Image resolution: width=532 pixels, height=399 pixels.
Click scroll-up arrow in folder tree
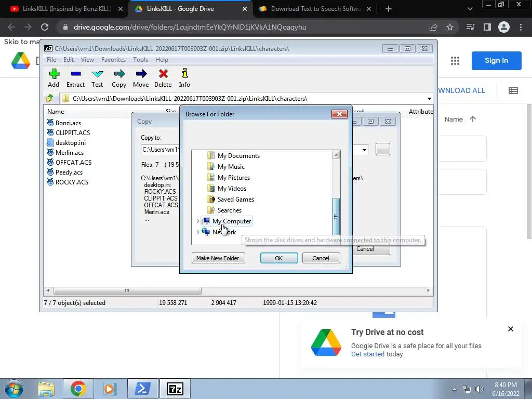tap(336, 155)
